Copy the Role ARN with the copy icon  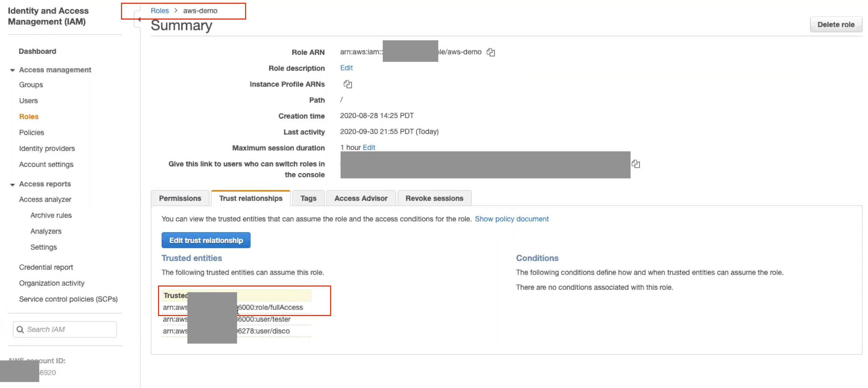[491, 52]
